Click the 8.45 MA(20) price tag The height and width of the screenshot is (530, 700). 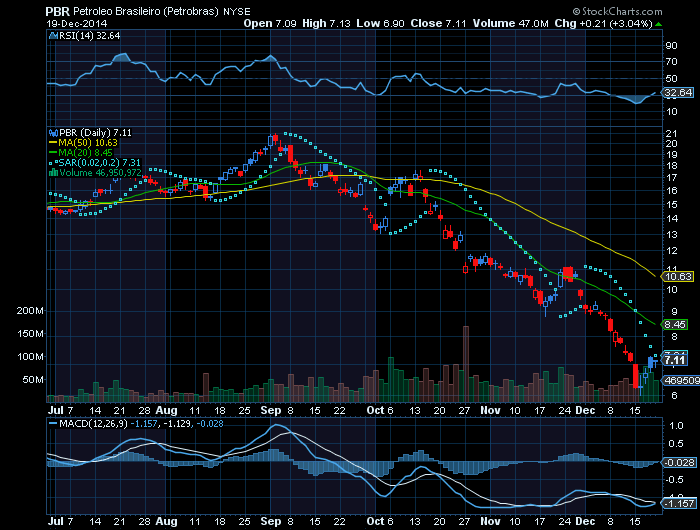coord(676,324)
